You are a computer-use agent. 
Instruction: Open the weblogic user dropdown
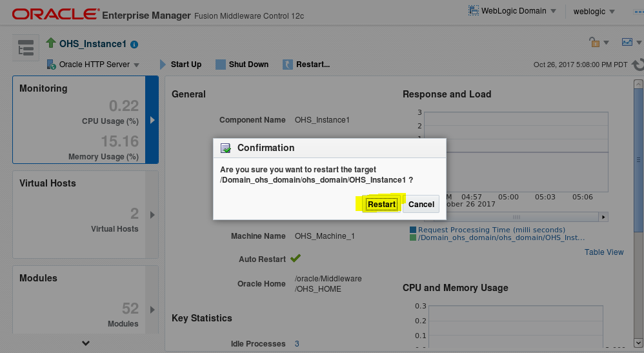(x=594, y=12)
